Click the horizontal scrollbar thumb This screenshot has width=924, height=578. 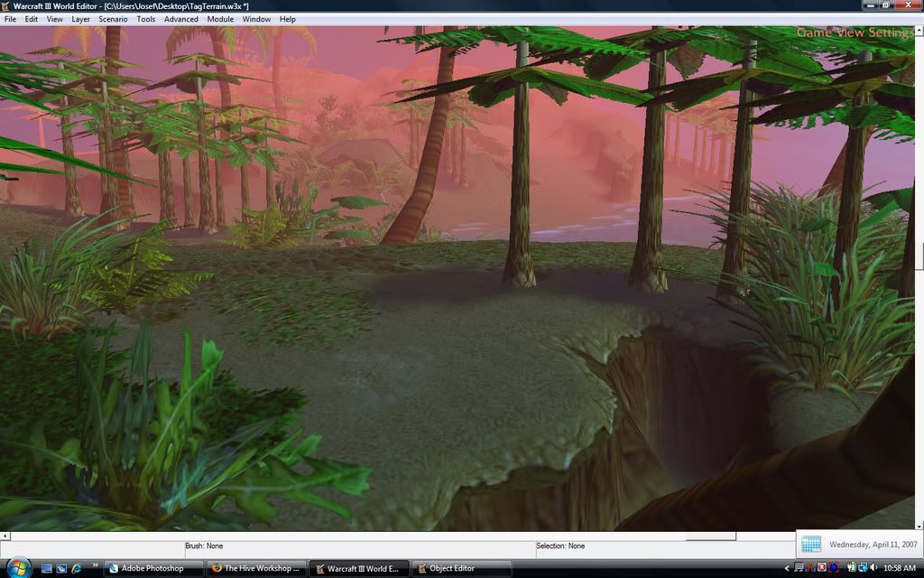click(711, 536)
